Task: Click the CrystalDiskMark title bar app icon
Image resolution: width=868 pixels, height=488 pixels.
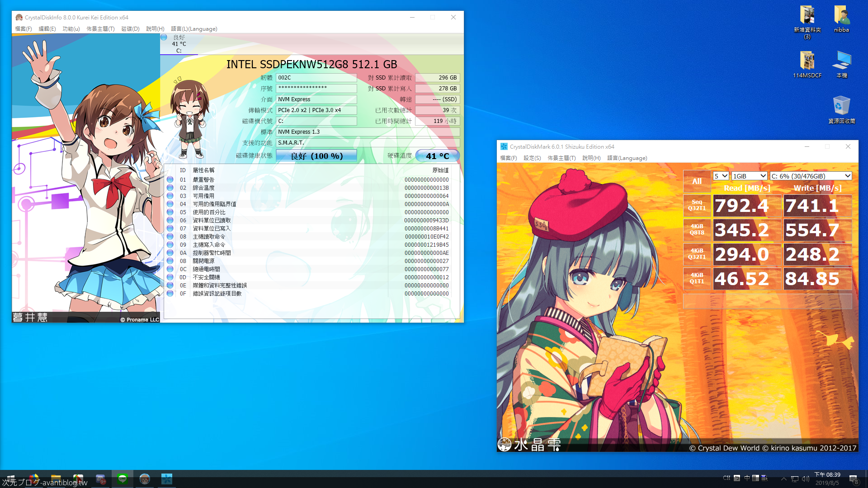Action: pos(504,146)
